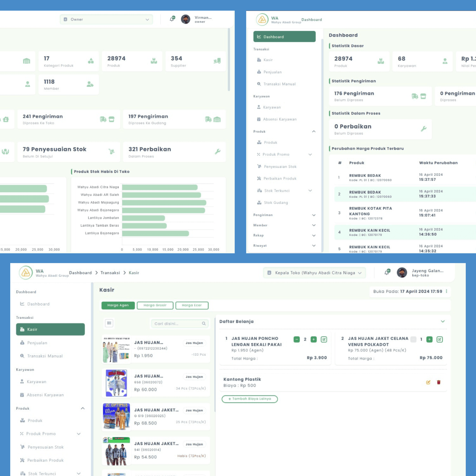Screen dimensions: 476x476
Task: Open Perbaikan Produk in the Kasir window sidebar
Action: point(42,460)
